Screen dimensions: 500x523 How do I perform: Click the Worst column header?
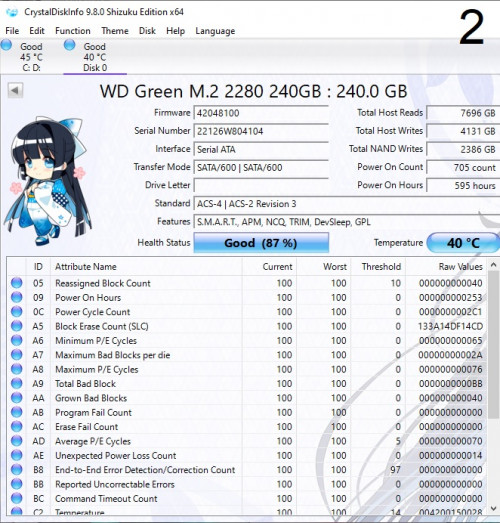coord(324,267)
